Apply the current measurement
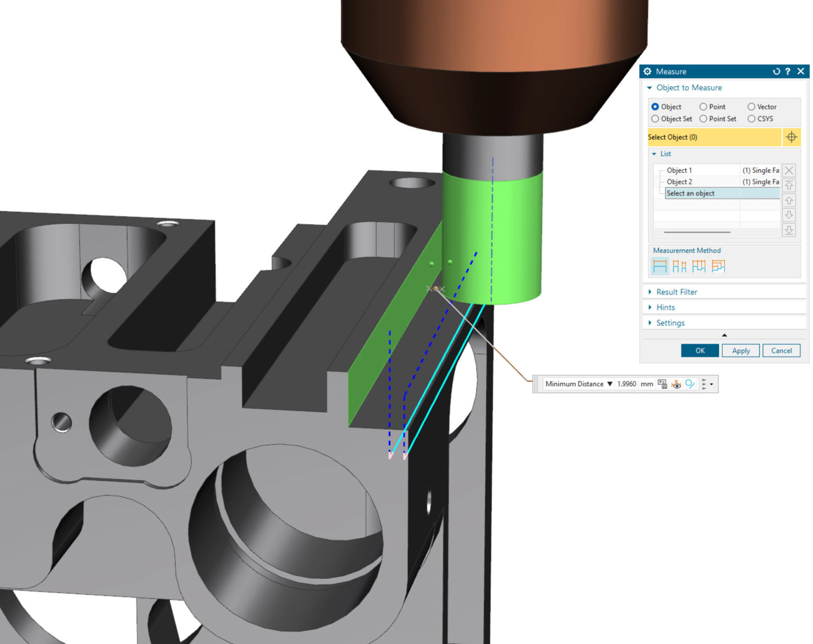Screen dimensions: 813x644 pos(740,350)
